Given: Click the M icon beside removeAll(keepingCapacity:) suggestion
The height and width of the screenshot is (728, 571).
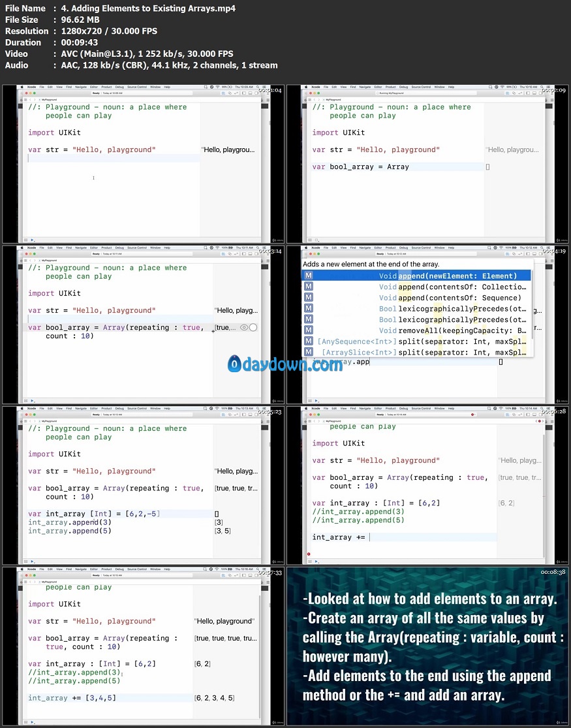Looking at the screenshot, I should pos(309,330).
